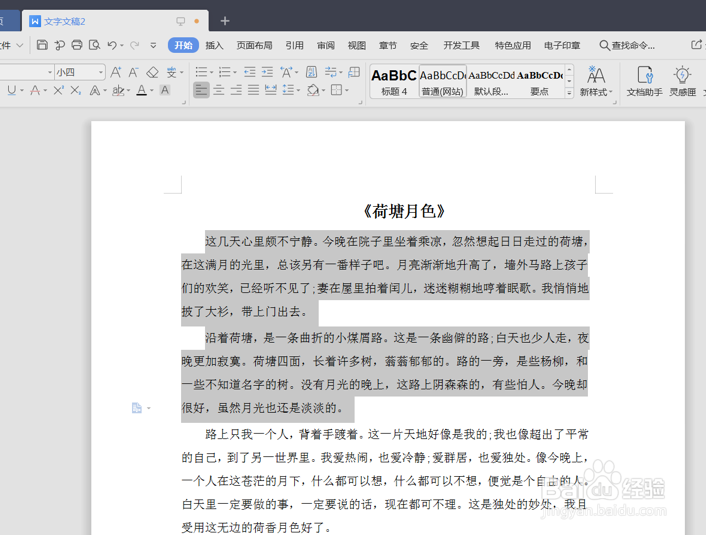Click paste options icon beside document text
The width and height of the screenshot is (706, 535).
point(137,408)
